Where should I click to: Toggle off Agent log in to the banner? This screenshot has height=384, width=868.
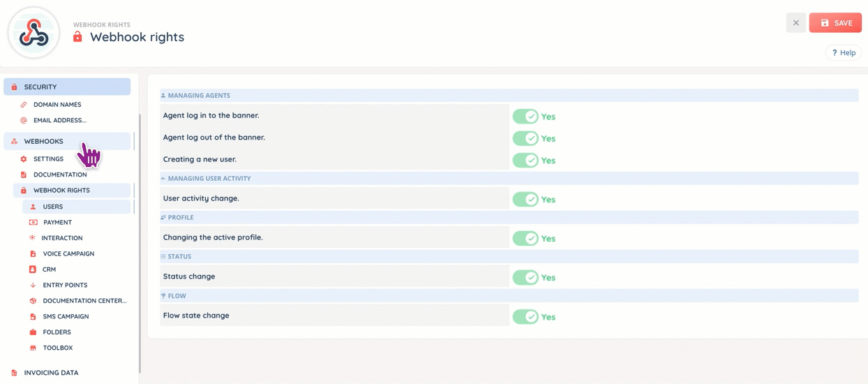tap(525, 117)
